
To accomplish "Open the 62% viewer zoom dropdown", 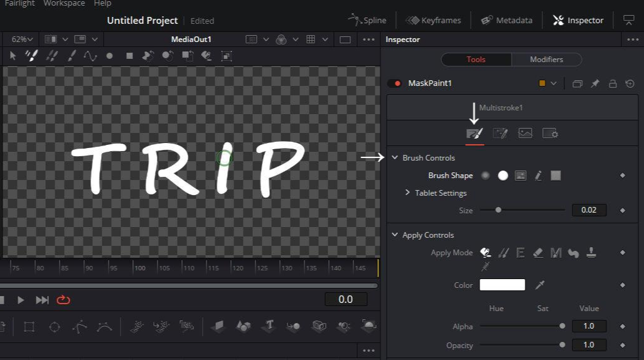I will [22, 40].
